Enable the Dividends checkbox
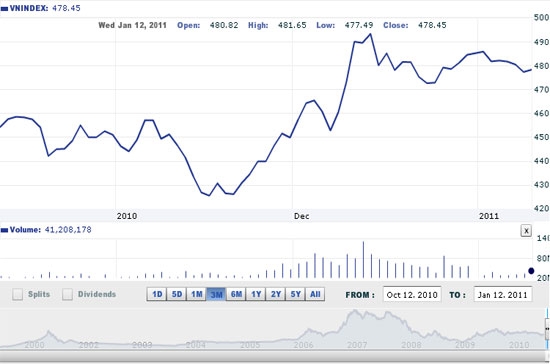 (67, 294)
